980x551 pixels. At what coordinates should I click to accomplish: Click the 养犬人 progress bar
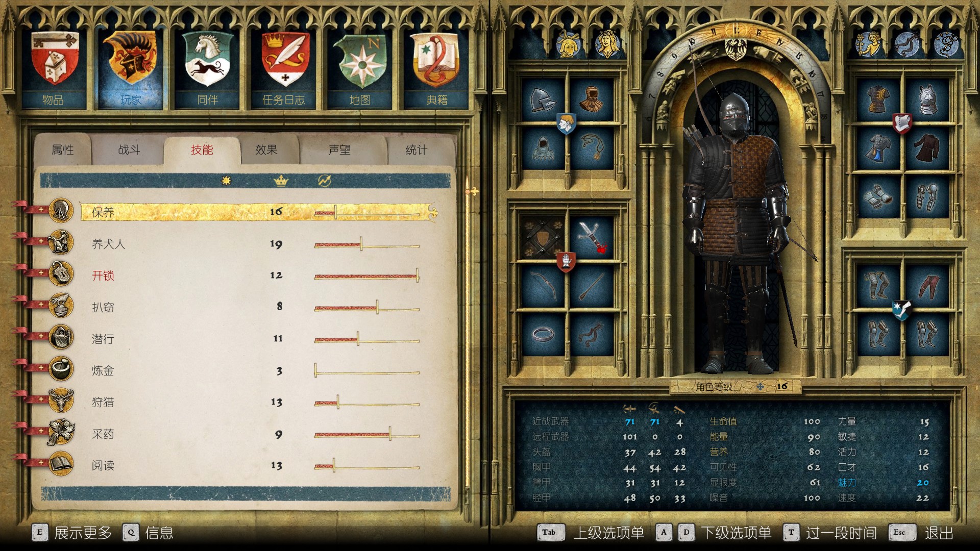coord(366,245)
